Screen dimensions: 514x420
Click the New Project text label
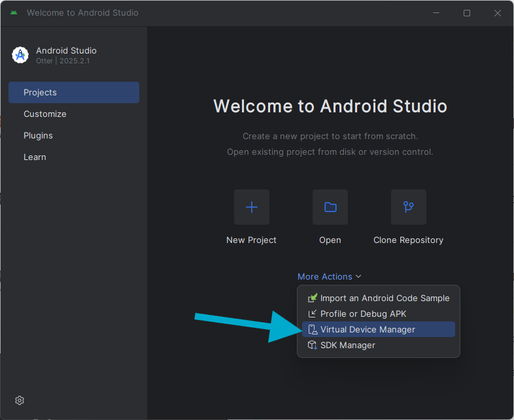251,240
